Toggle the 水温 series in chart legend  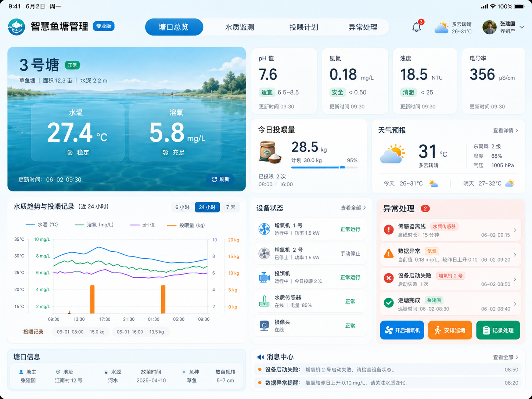coord(42,224)
